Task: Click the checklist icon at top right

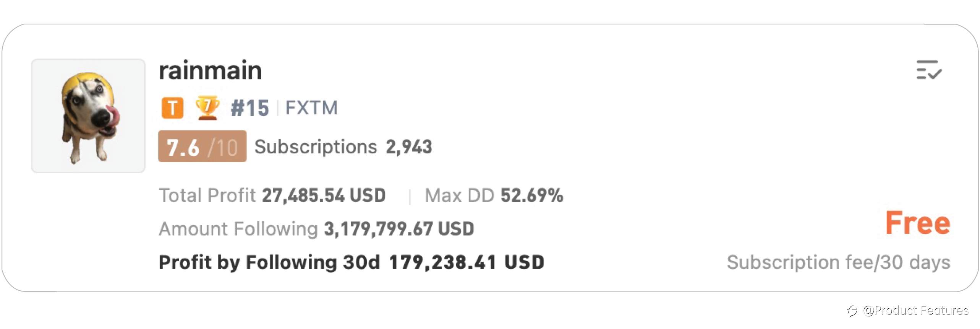Action: click(929, 70)
